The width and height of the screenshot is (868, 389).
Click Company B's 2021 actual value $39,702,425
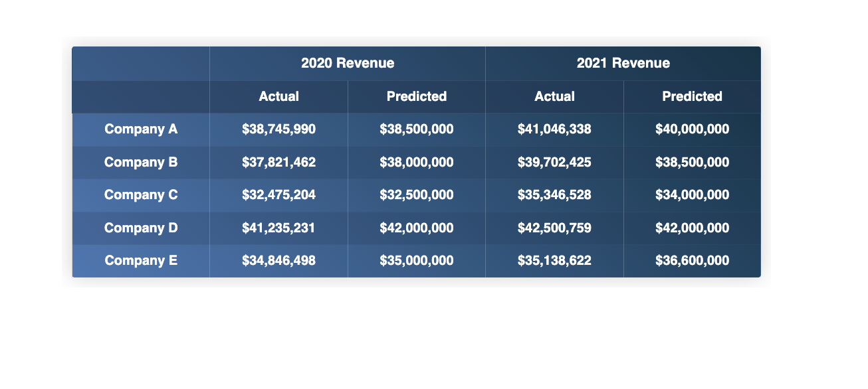tap(555, 162)
